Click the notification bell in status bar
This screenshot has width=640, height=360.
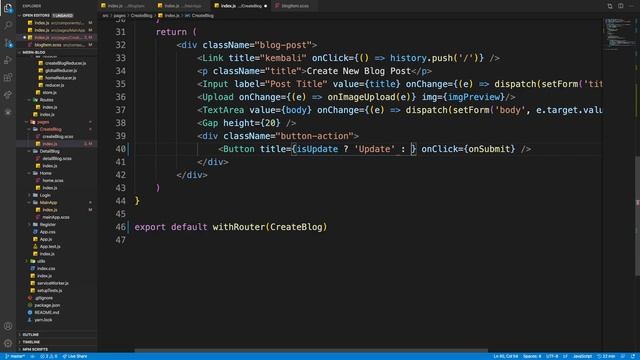click(633, 356)
